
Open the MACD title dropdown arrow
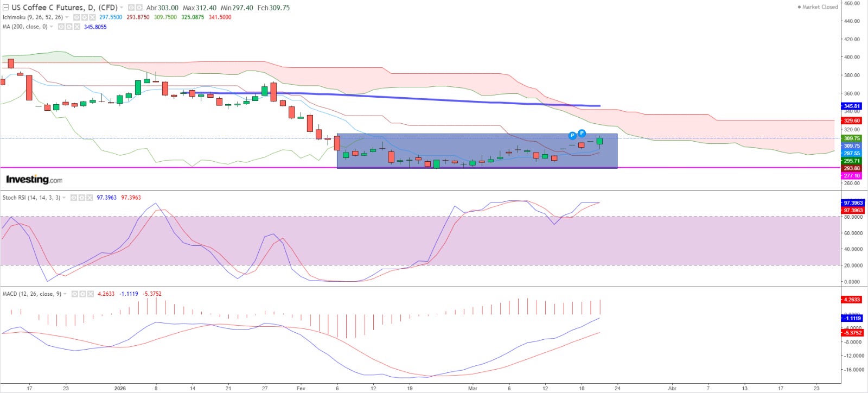tap(65, 294)
